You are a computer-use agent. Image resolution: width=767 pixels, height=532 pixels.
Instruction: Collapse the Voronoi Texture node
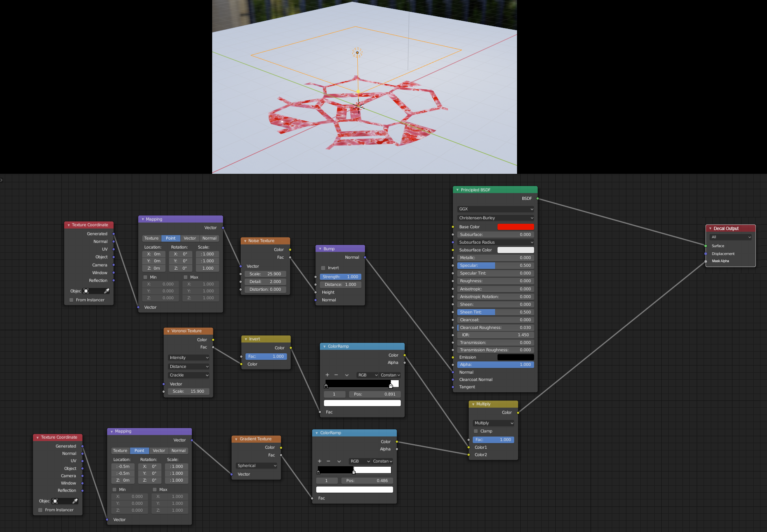(x=168, y=331)
